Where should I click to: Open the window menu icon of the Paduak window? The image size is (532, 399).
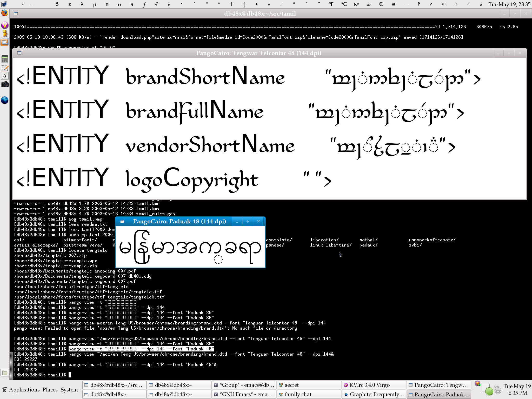point(122,222)
